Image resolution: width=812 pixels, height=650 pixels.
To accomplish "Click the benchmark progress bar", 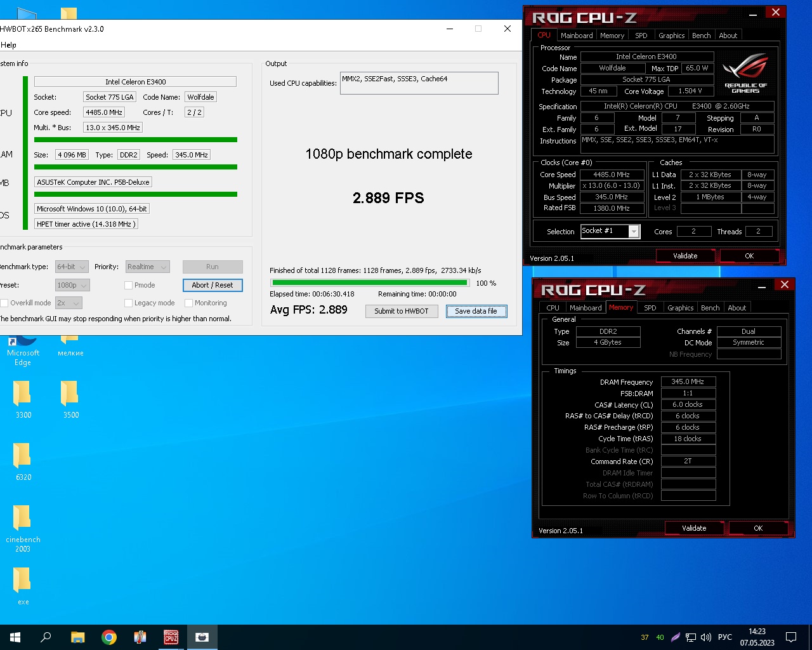I will coord(370,283).
